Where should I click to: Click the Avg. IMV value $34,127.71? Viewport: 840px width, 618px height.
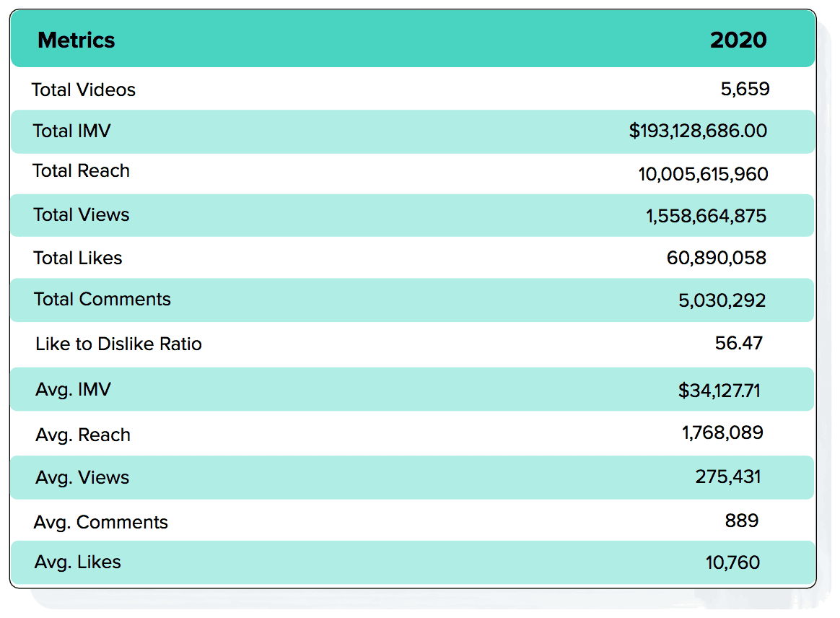[x=719, y=391]
